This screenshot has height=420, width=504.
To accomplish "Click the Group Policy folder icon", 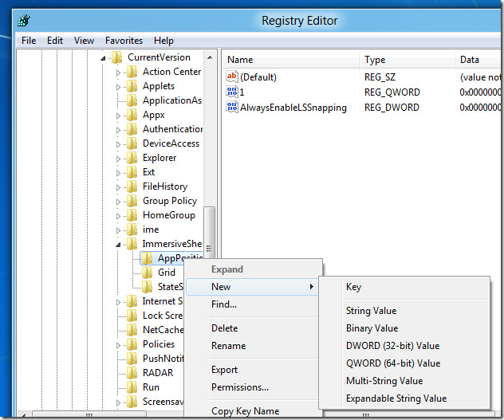I will pyautogui.click(x=132, y=201).
